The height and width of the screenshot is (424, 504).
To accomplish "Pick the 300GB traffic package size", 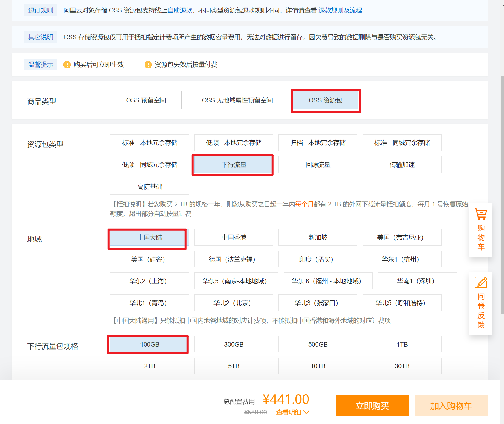I will click(x=234, y=344).
